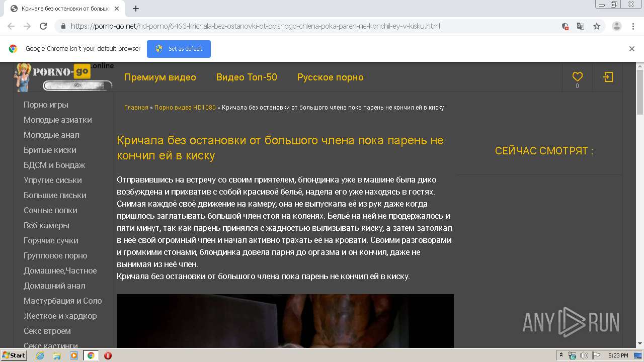644x362 pixels.
Task: Open the Chrome three-dot menu
Action: [x=633, y=26]
